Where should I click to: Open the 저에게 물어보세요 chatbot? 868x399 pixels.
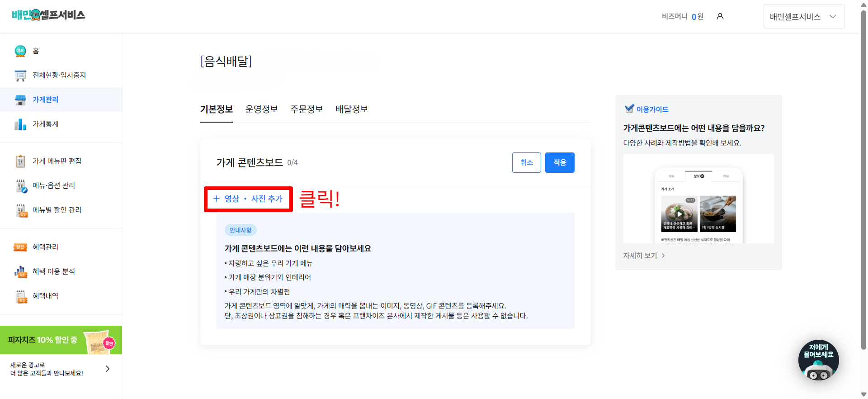coord(819,360)
